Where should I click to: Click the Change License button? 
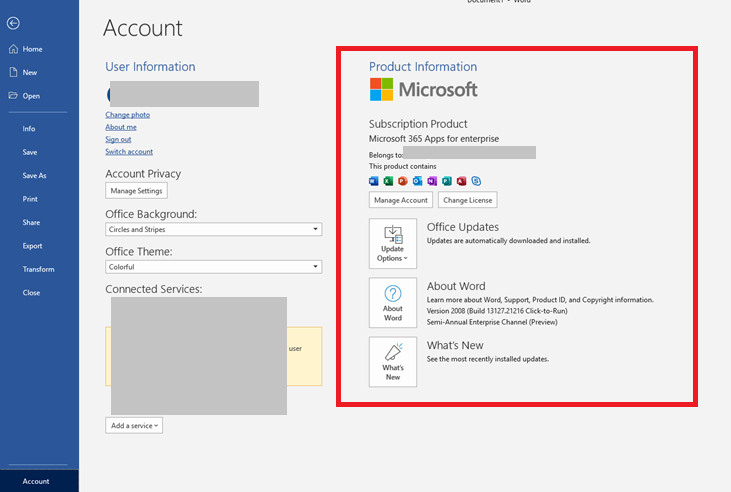click(x=468, y=200)
